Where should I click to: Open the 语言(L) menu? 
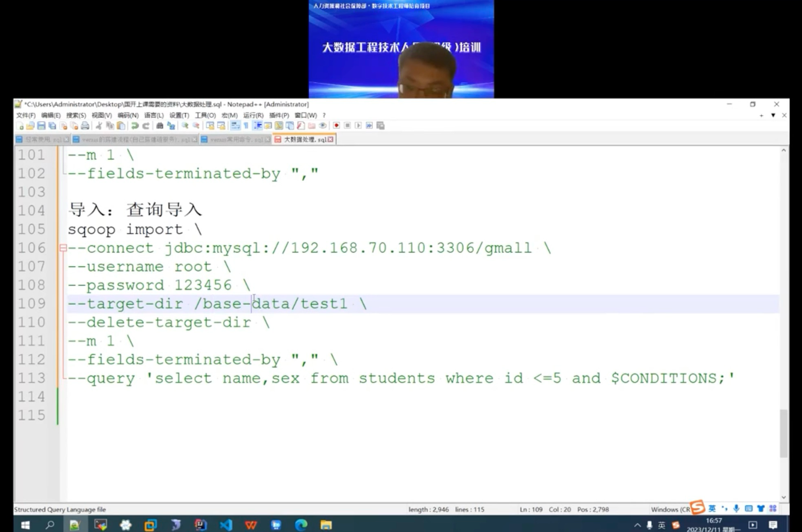154,115
